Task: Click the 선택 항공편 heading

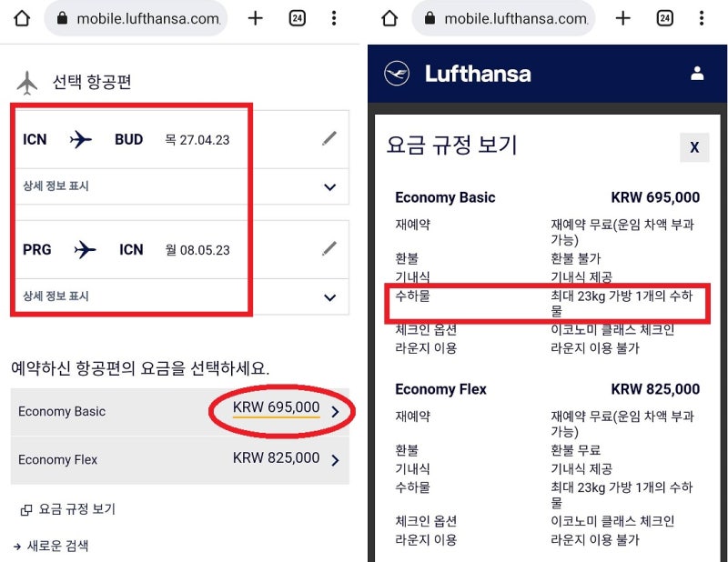Action: tap(92, 82)
